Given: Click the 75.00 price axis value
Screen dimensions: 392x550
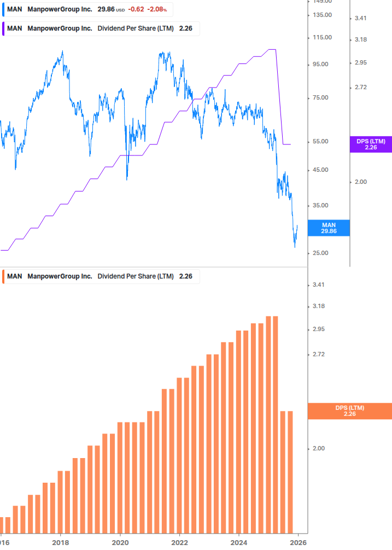Looking at the screenshot, I should (x=320, y=98).
